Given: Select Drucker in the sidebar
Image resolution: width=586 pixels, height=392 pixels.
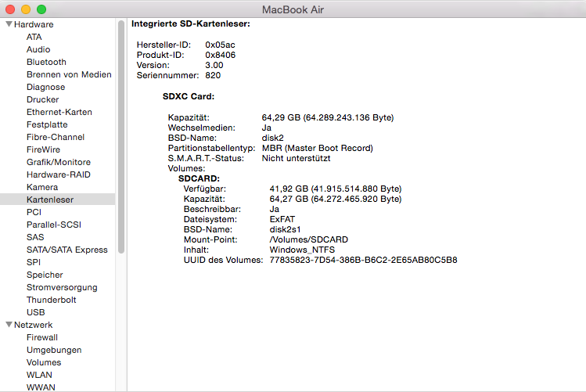Looking at the screenshot, I should tap(42, 99).
